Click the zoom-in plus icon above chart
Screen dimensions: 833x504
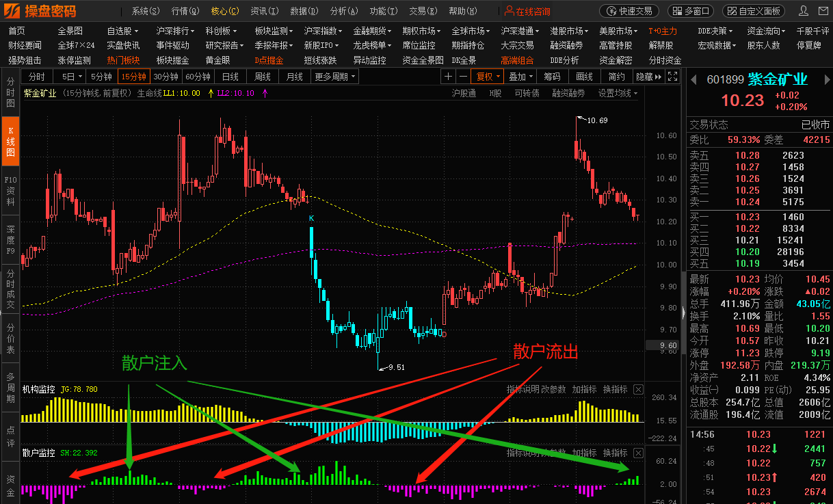click(448, 77)
